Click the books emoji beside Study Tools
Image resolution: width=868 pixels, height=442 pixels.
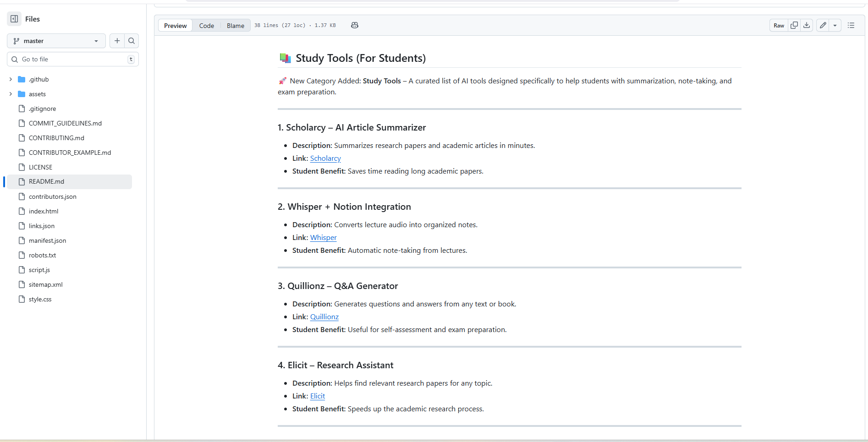[x=285, y=58]
